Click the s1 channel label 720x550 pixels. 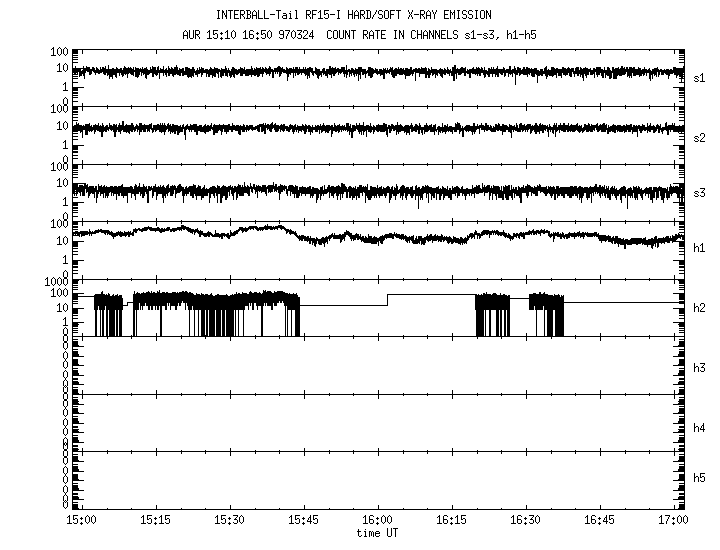699,77
